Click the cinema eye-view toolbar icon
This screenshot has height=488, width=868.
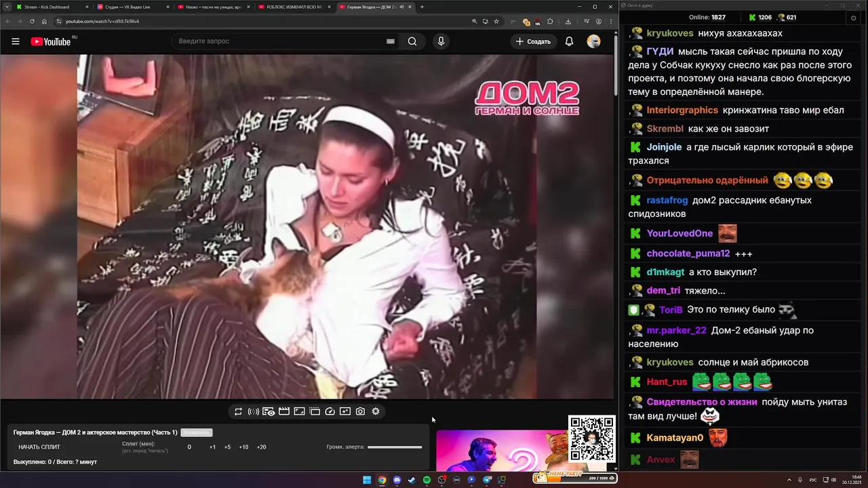coord(269,411)
